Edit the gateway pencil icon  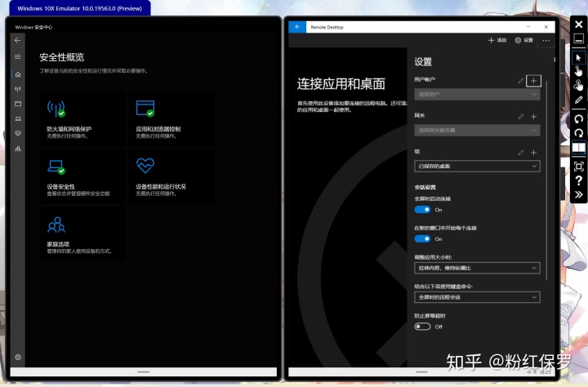520,117
